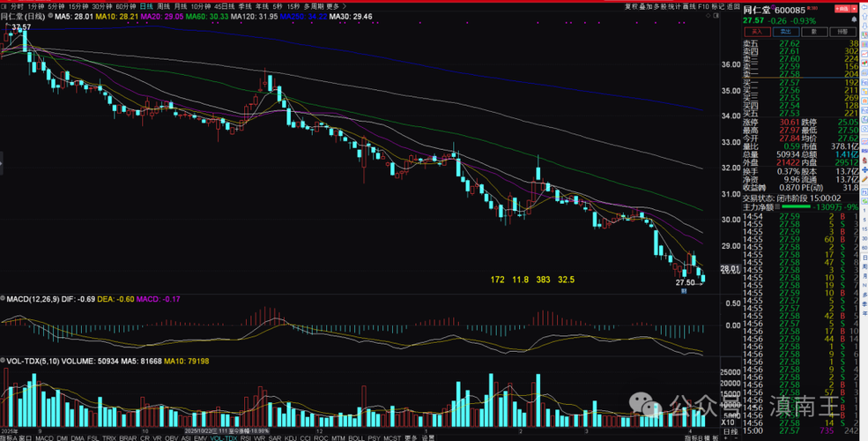Screen dimensions: 868x441
Task: Click the blue 卖出 sell button
Action: 786,32
